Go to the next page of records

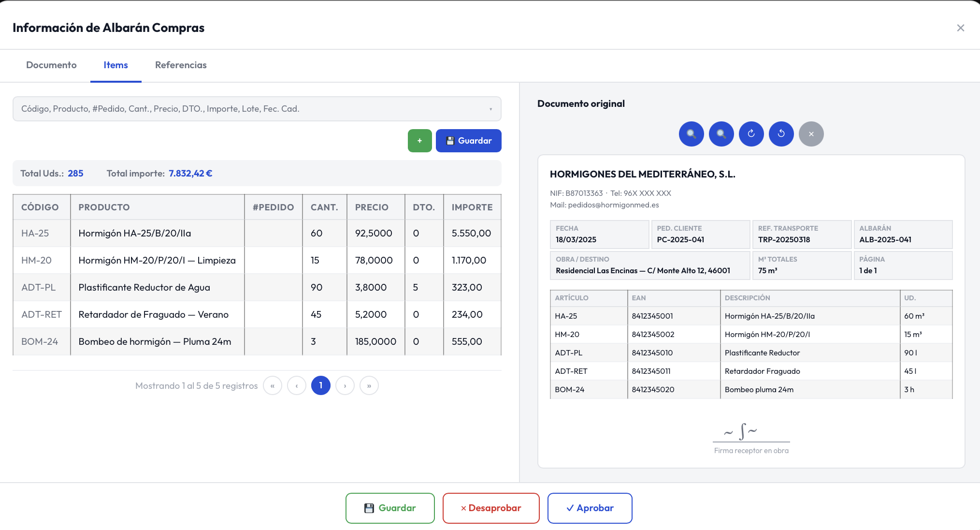point(345,386)
